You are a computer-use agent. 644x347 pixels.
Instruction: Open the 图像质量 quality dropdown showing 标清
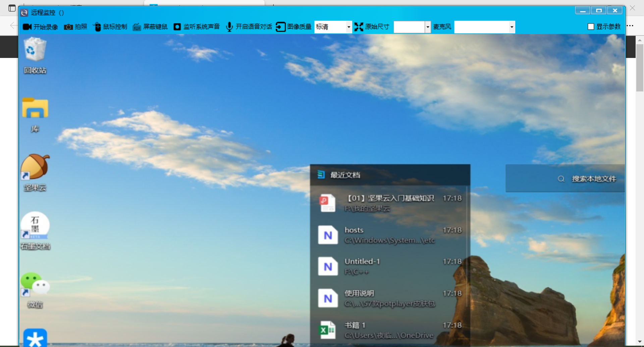pos(349,27)
